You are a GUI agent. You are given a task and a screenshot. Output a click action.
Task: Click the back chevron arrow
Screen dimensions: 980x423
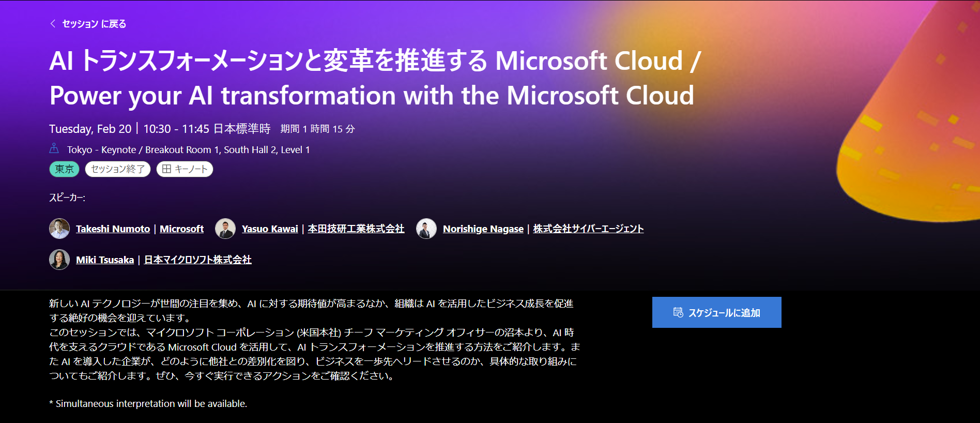(x=51, y=24)
